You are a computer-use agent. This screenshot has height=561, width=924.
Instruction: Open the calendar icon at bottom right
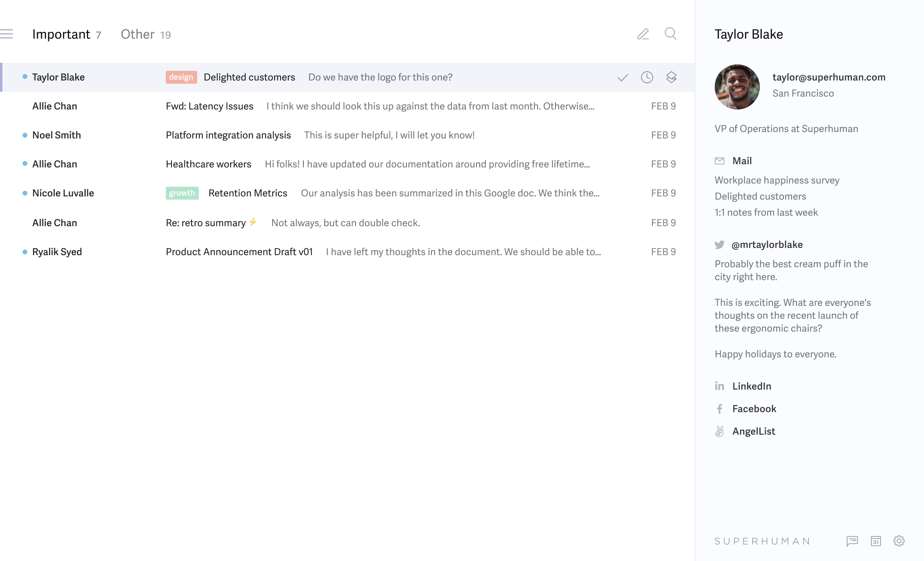point(877,541)
